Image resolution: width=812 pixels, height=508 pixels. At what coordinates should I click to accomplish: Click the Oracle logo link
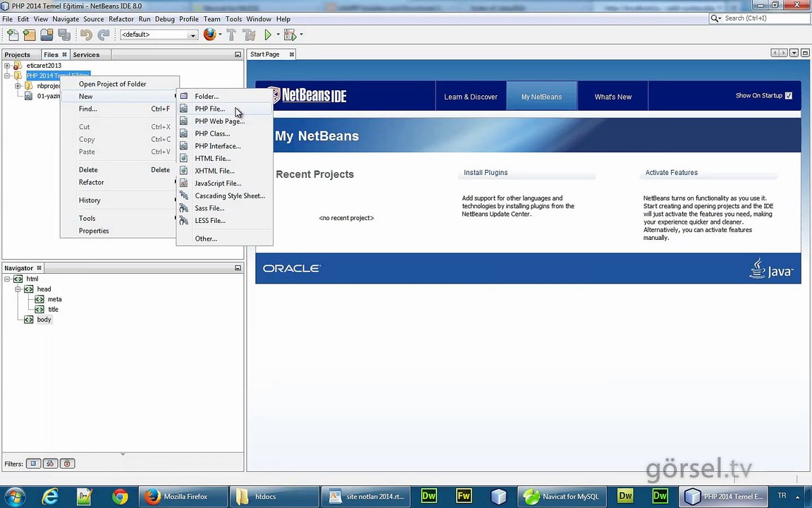(292, 269)
